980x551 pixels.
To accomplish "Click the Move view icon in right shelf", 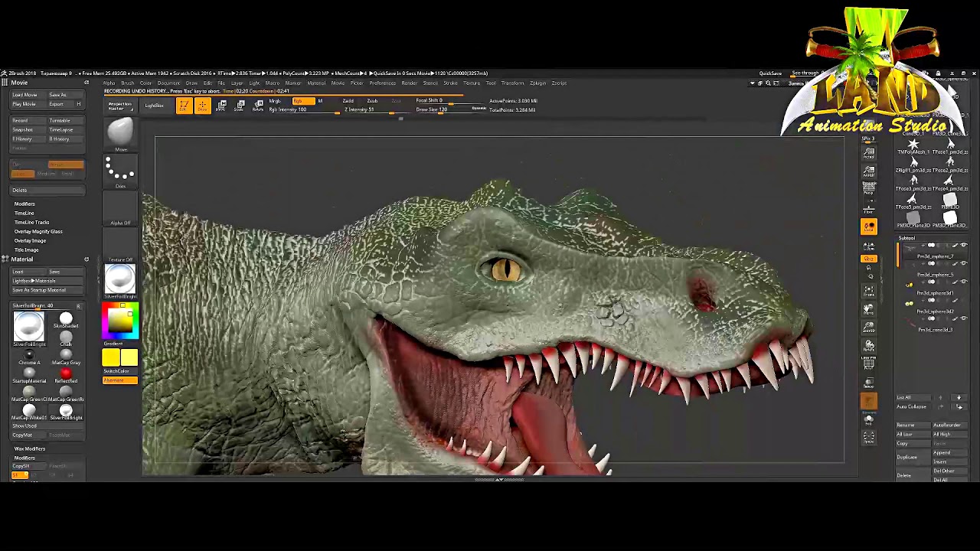I will tap(869, 309).
